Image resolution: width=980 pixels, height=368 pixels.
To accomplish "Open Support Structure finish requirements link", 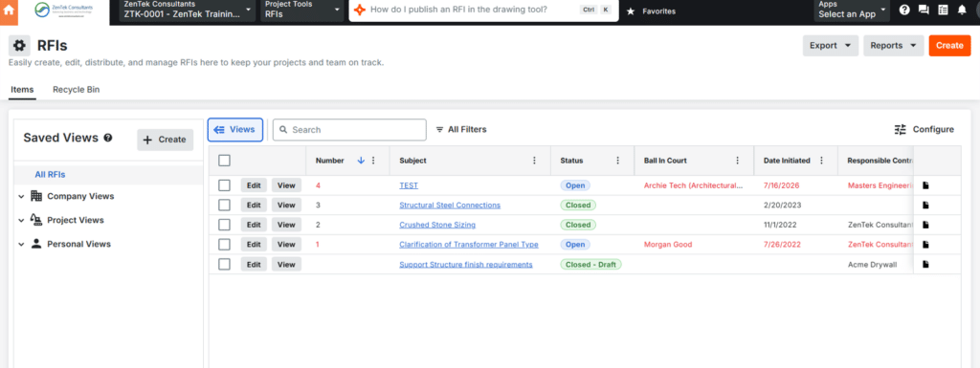I will (x=466, y=265).
